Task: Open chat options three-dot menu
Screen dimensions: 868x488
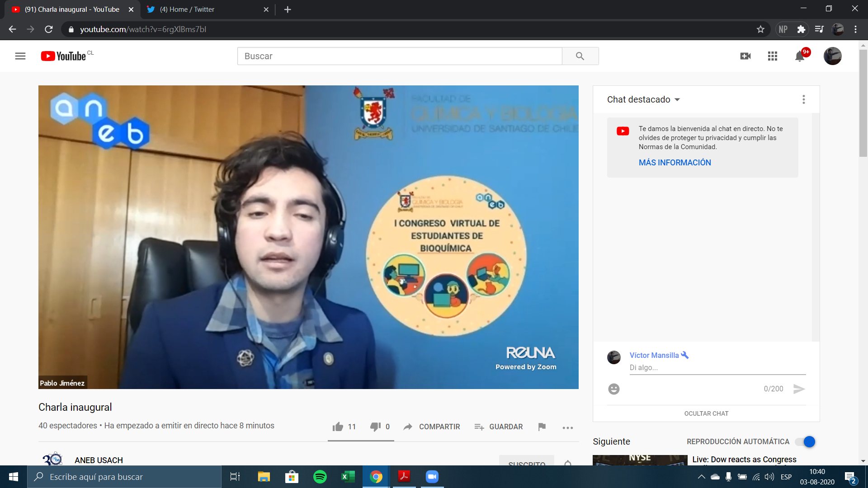Action: 803,99
